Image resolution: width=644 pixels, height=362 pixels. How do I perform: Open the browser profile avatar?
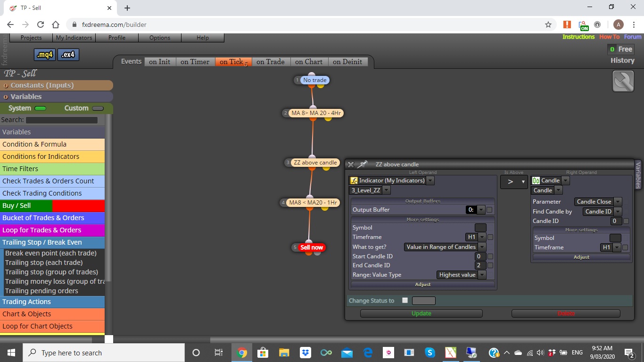619,25
